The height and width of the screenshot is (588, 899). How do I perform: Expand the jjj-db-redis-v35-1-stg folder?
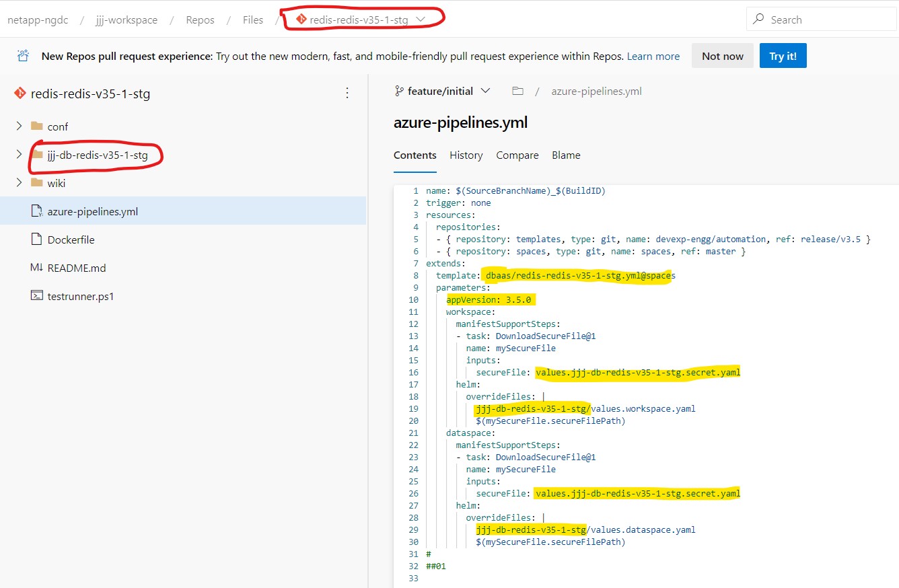pyautogui.click(x=19, y=155)
